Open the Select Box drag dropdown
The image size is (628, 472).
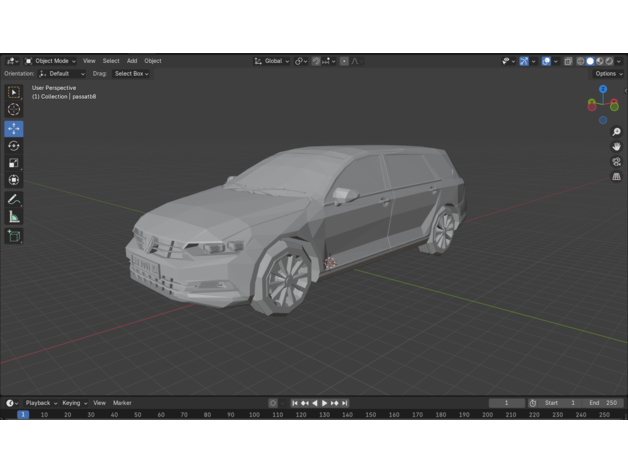tap(131, 73)
